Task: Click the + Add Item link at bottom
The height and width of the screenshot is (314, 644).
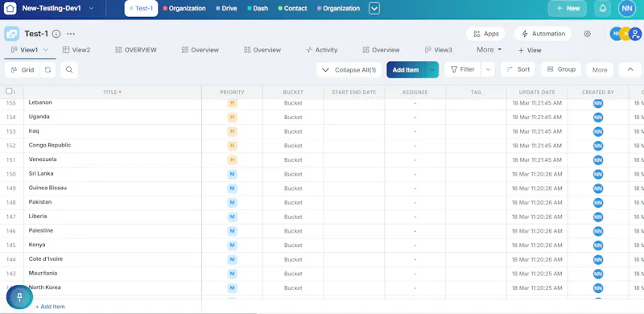Action: [x=50, y=307]
